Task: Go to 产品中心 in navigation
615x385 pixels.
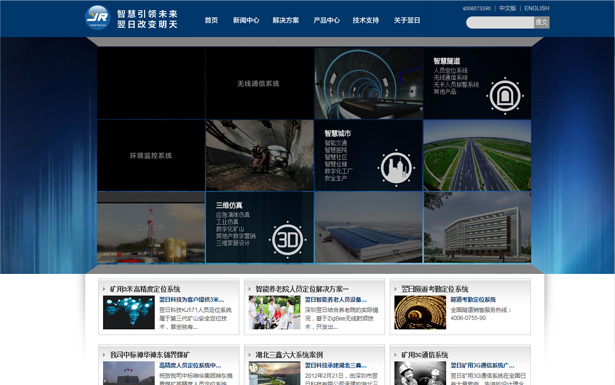Action: coord(326,20)
